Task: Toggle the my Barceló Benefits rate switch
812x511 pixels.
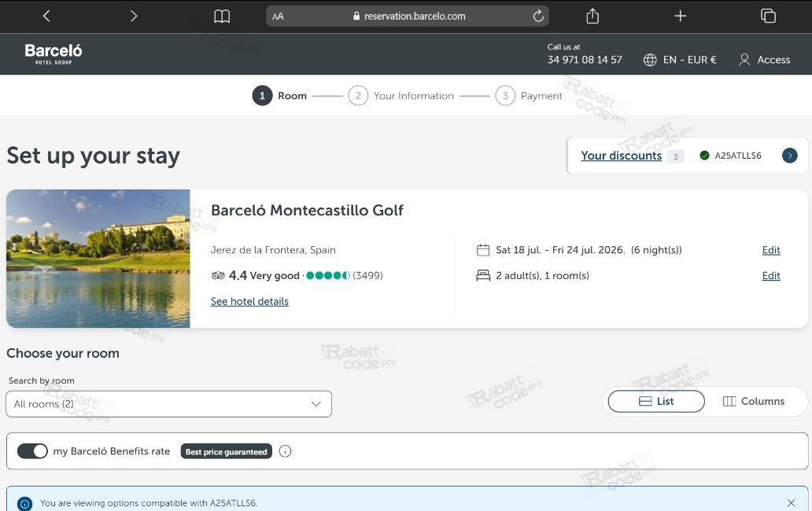Action: pos(32,451)
